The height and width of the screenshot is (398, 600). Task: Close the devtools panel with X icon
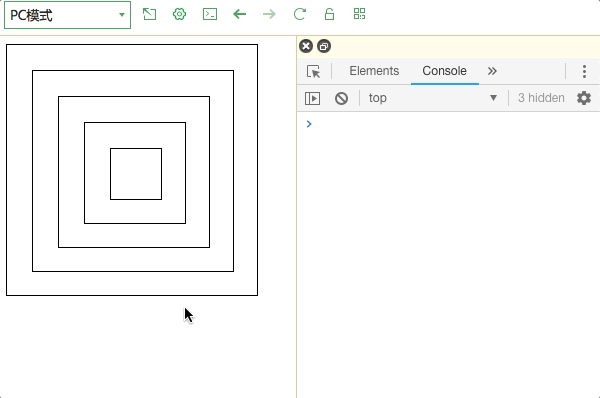[x=306, y=46]
